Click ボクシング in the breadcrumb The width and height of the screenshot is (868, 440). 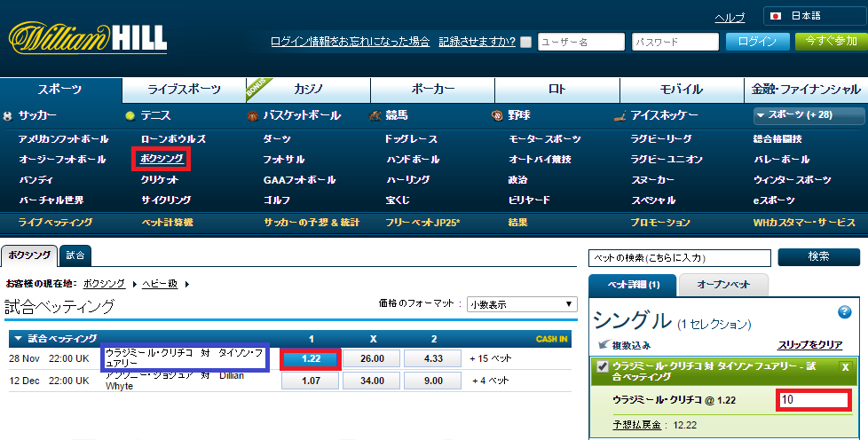[x=104, y=283]
